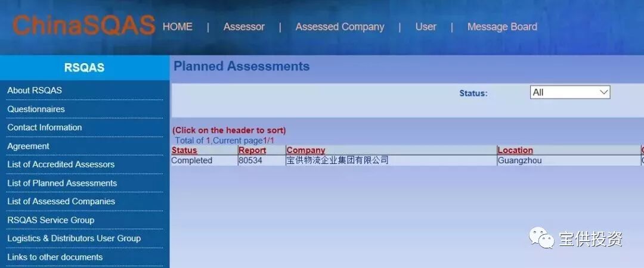Click company 宝供物流企业集团有限公司

(337, 160)
